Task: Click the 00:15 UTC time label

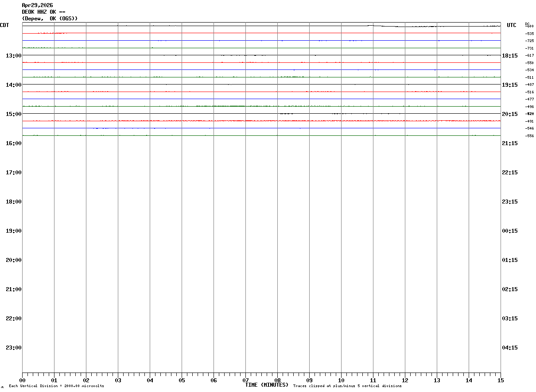Action: [x=510, y=231]
